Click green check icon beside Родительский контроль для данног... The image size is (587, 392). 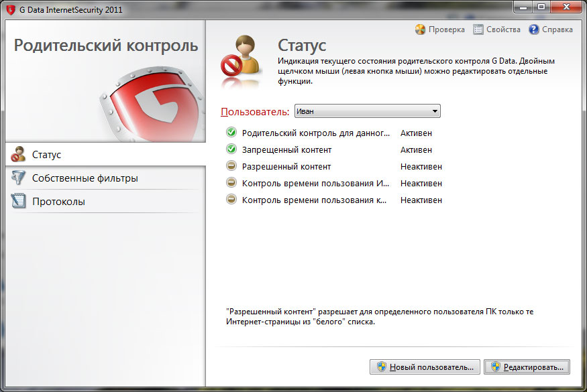231,133
